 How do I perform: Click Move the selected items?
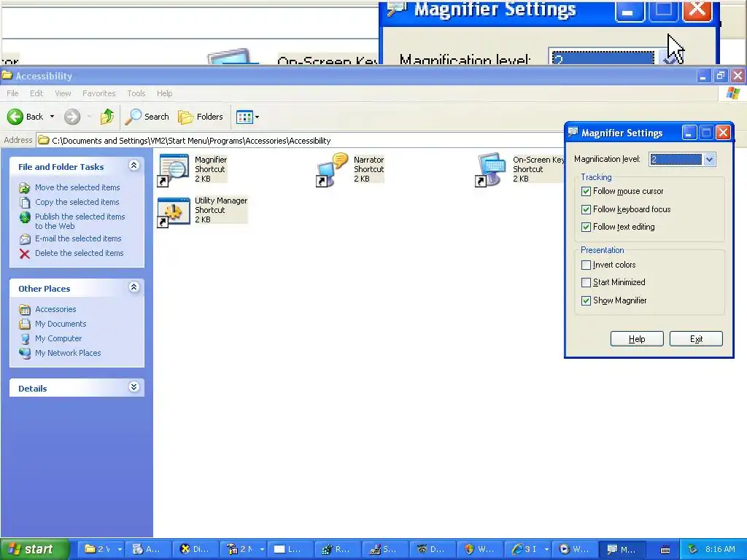(x=77, y=187)
